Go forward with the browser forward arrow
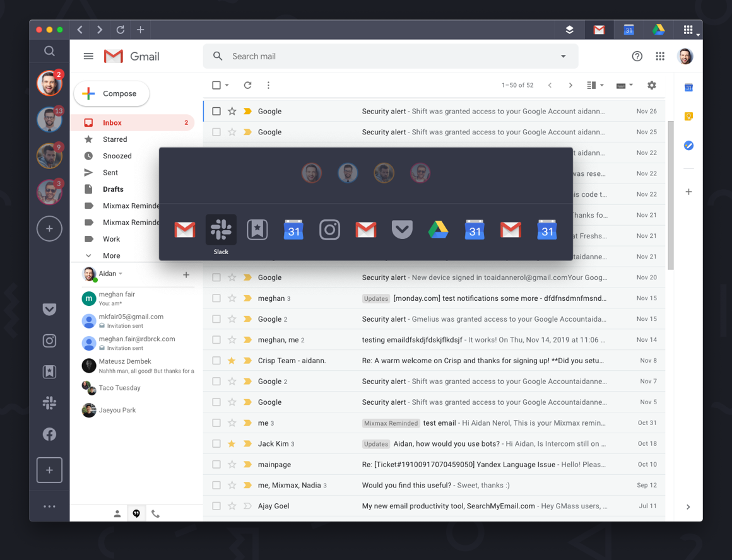Image resolution: width=732 pixels, height=560 pixels. 100,30
